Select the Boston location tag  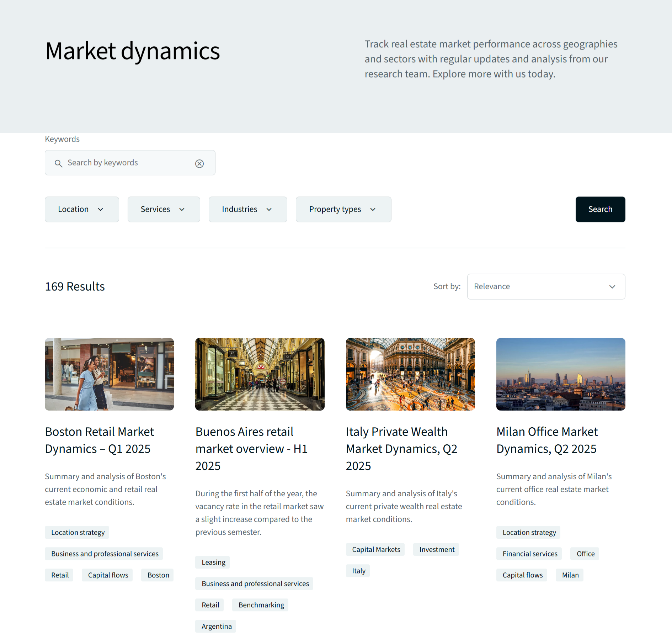(158, 575)
